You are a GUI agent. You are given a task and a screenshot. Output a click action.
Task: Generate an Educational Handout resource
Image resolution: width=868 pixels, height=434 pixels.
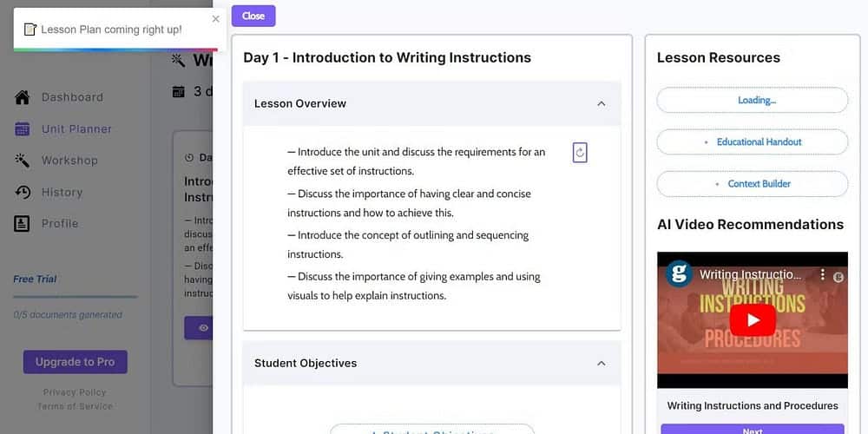[753, 141]
